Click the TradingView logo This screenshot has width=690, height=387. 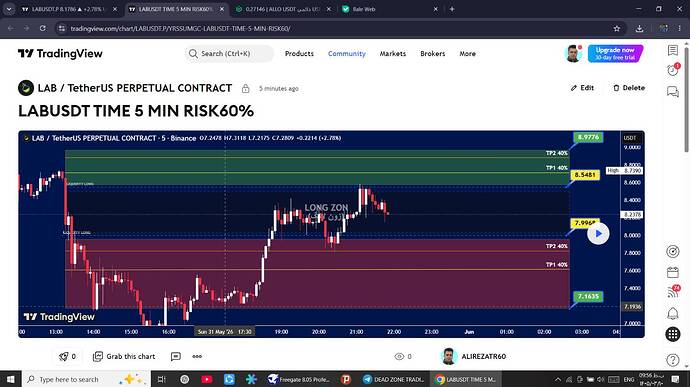coord(60,53)
